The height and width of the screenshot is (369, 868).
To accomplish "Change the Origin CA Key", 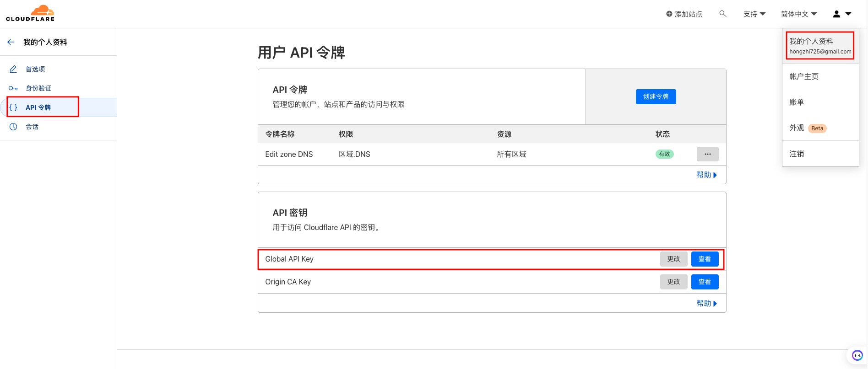I will tap(673, 282).
